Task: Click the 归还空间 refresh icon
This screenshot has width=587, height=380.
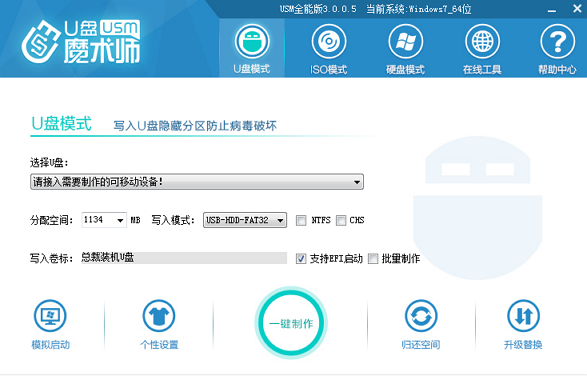Action: (x=421, y=316)
